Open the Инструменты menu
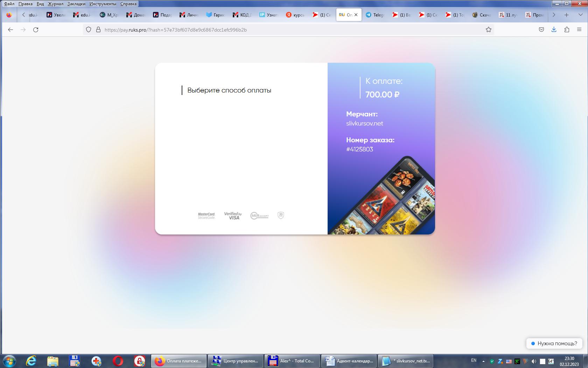Viewport: 588px width, 368px height. point(103,4)
